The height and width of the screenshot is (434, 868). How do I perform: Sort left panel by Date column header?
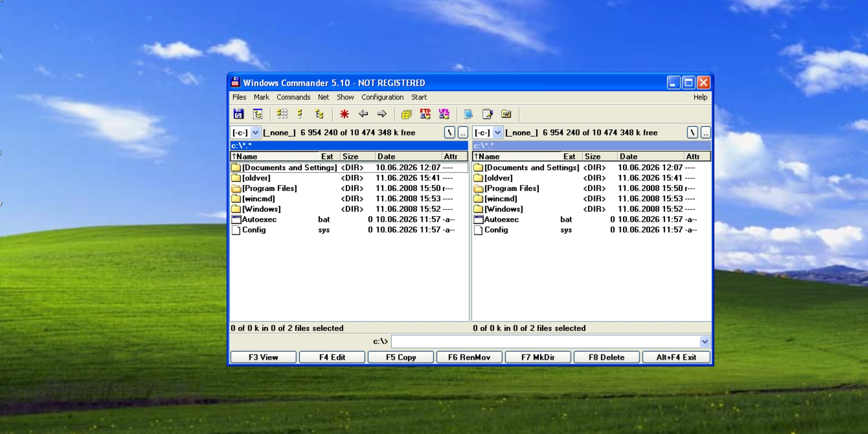409,156
